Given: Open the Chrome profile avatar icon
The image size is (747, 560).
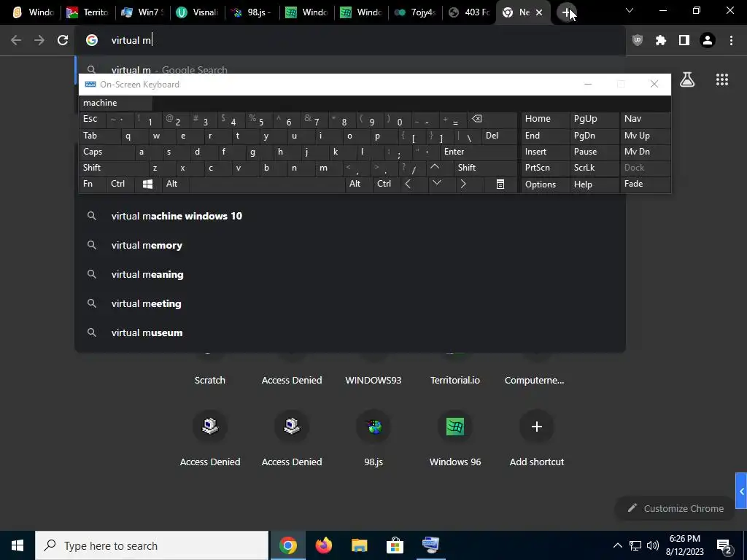Looking at the screenshot, I should point(708,41).
